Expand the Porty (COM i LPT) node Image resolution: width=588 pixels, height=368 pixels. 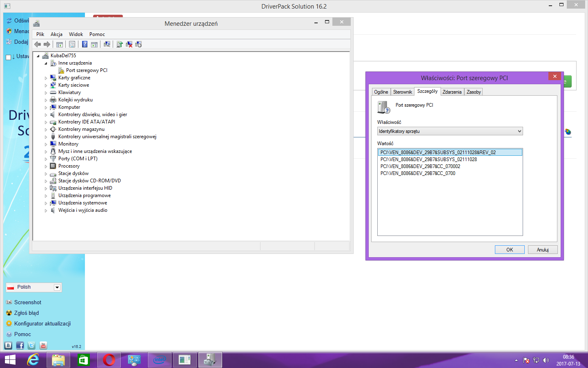(46, 159)
